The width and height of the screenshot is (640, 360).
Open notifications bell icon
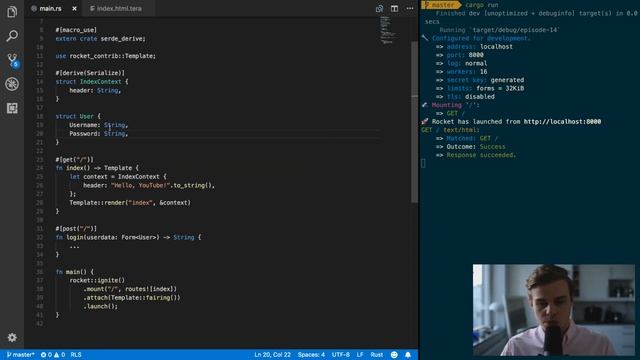click(408, 355)
